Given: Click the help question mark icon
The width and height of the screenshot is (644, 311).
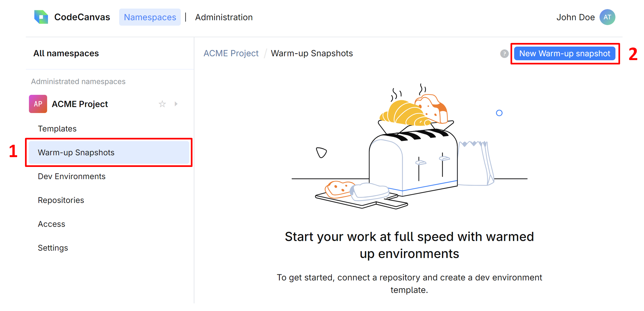Looking at the screenshot, I should [x=504, y=54].
